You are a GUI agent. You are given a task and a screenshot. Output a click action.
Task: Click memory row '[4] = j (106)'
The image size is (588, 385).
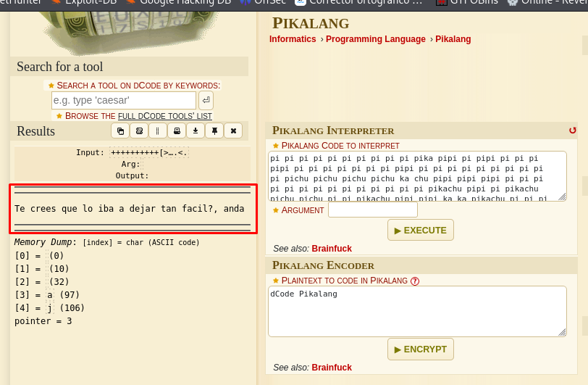(49, 308)
